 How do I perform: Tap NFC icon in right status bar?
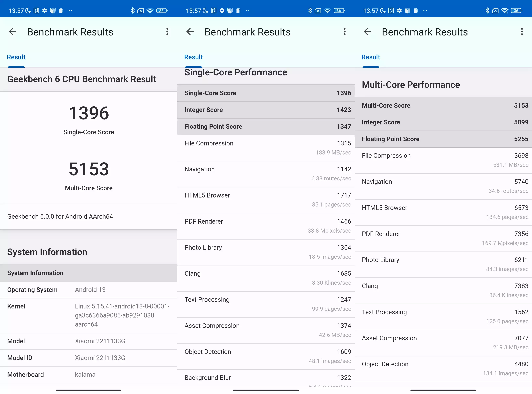click(391, 11)
